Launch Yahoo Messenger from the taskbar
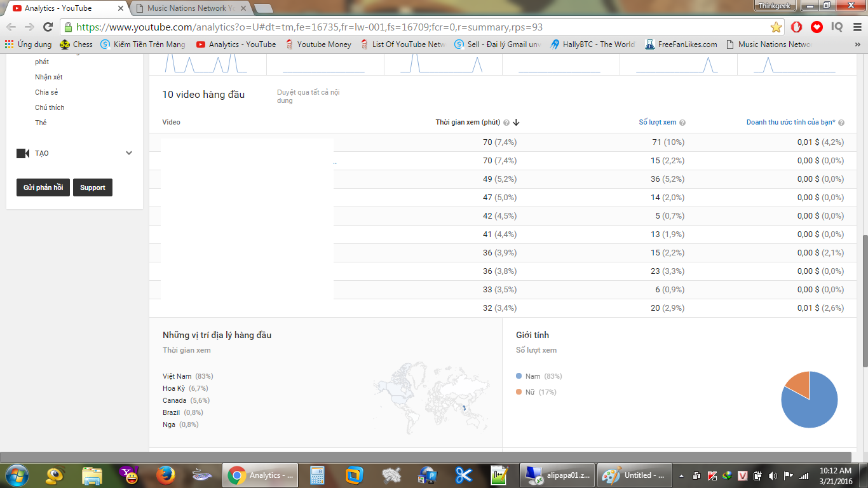This screenshot has width=868, height=488. pos(129,475)
